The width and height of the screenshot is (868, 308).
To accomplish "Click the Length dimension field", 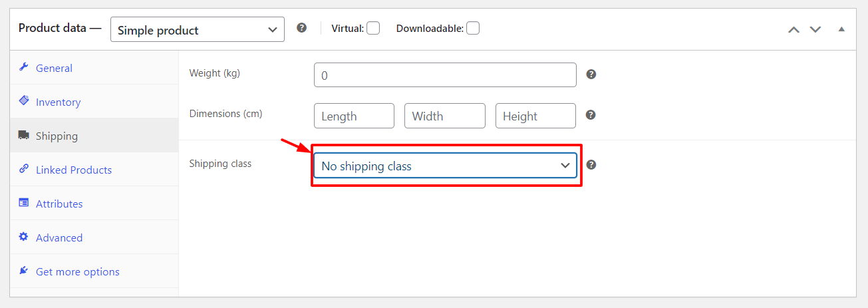I will point(354,116).
